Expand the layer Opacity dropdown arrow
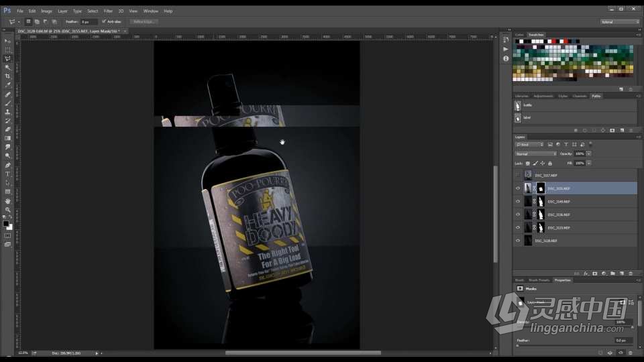The width and height of the screenshot is (644, 362). coord(588,154)
